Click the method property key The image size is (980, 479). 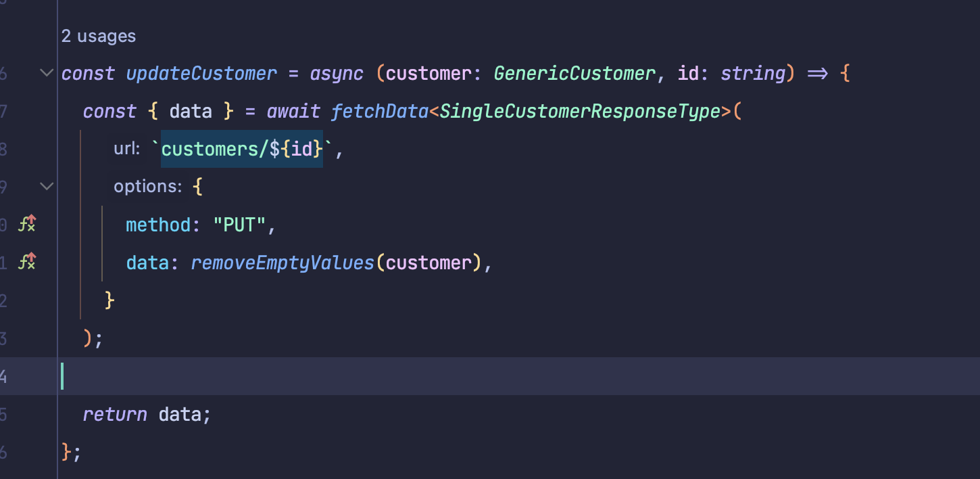pyautogui.click(x=158, y=225)
